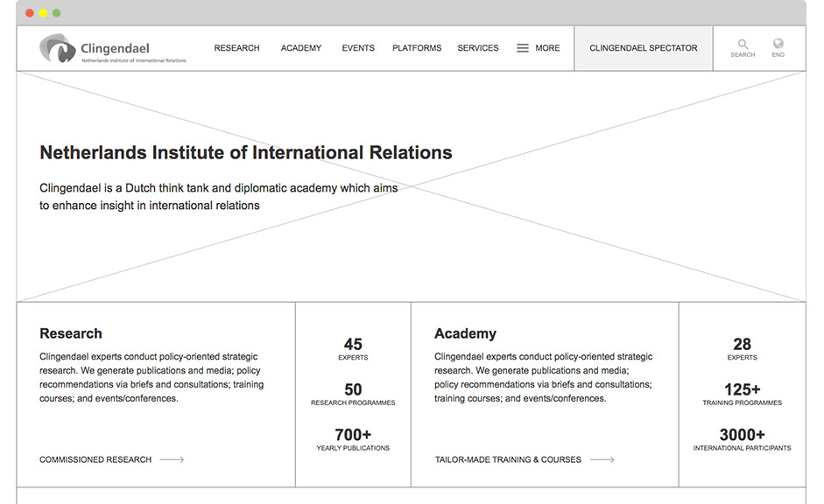Click the green window maximize dot
824x504 pixels.
[56, 13]
